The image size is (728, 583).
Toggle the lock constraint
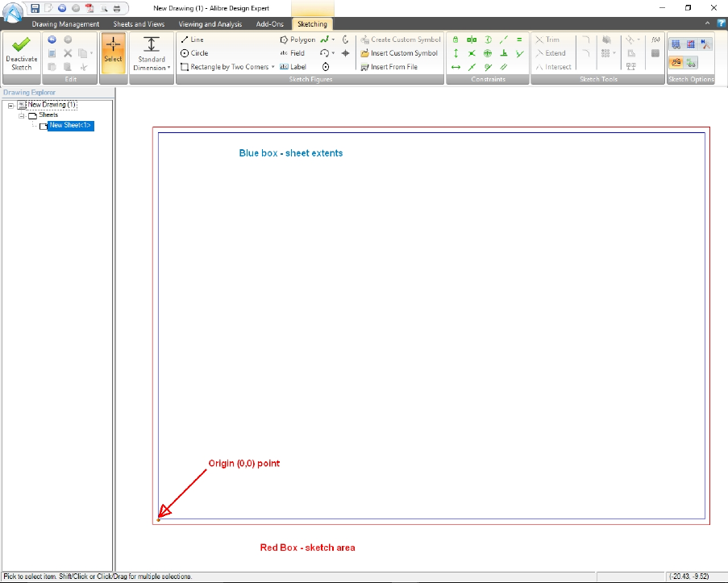click(456, 39)
